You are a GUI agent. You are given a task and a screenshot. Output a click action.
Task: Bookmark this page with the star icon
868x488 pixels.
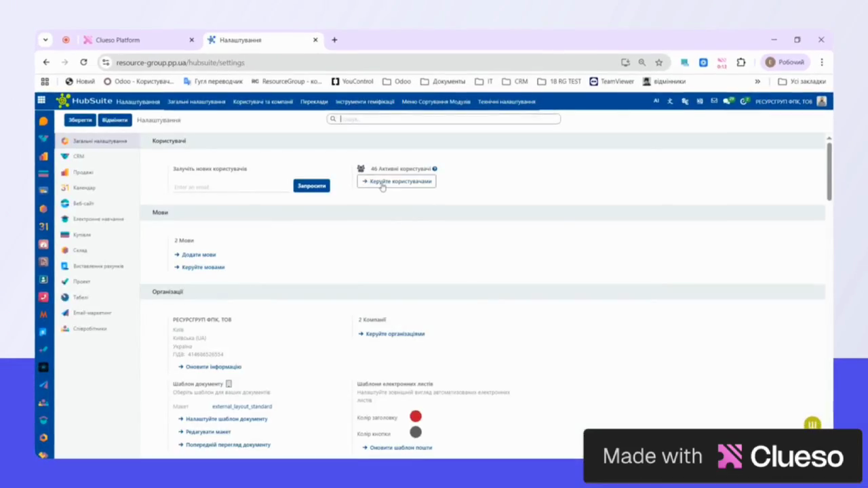(x=658, y=62)
